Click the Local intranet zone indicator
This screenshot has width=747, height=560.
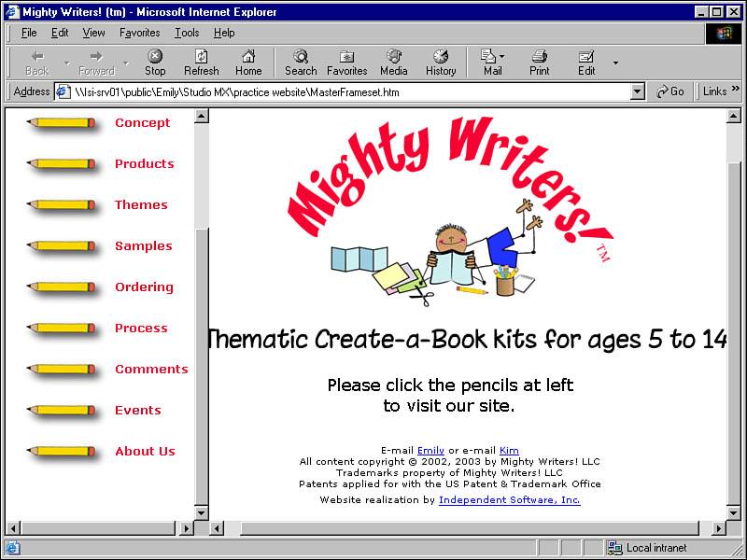point(647,548)
